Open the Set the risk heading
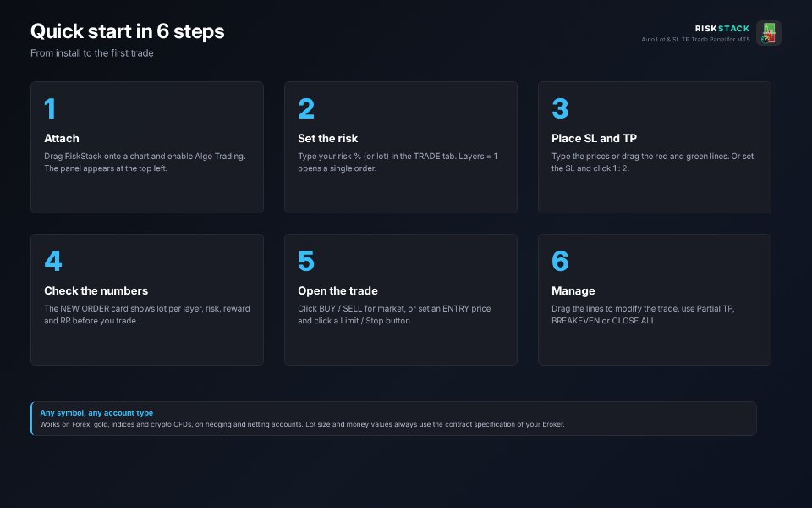 pyautogui.click(x=328, y=138)
